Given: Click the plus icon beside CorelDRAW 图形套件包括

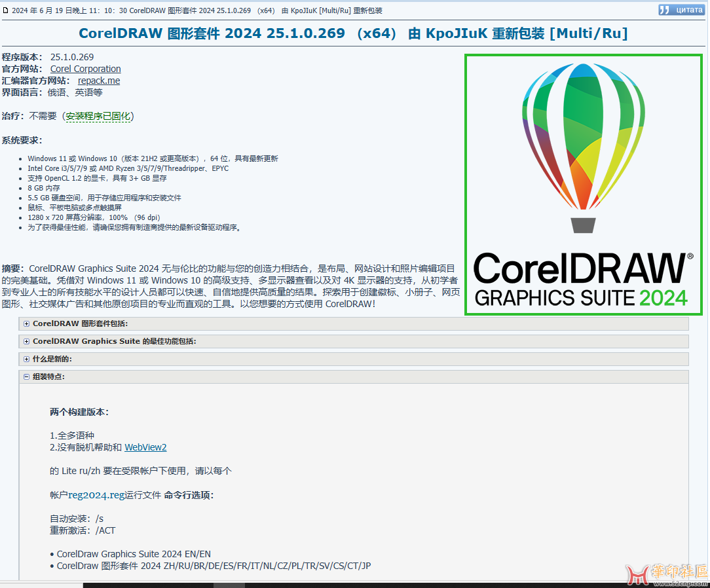Looking at the screenshot, I should point(26,323).
